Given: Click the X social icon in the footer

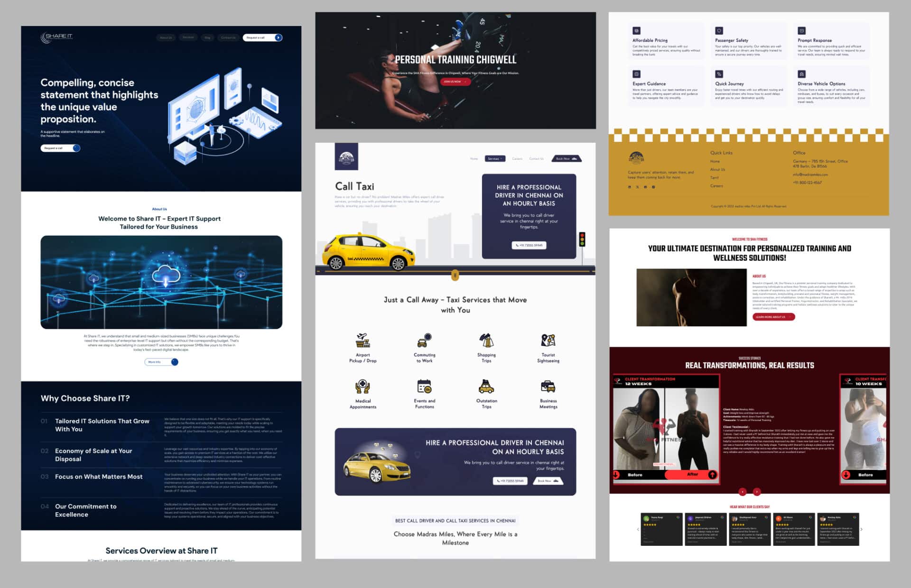Looking at the screenshot, I should click(x=637, y=187).
